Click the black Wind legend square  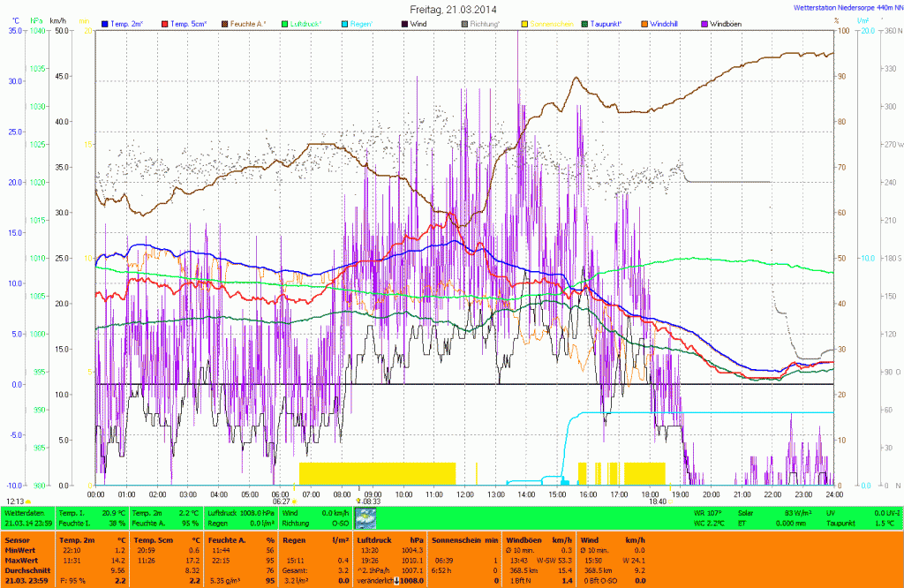(x=403, y=23)
